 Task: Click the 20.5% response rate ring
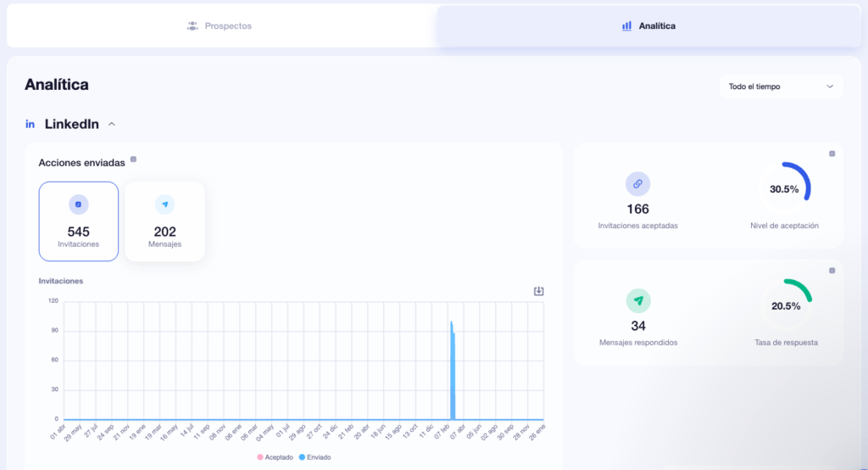[x=784, y=305]
